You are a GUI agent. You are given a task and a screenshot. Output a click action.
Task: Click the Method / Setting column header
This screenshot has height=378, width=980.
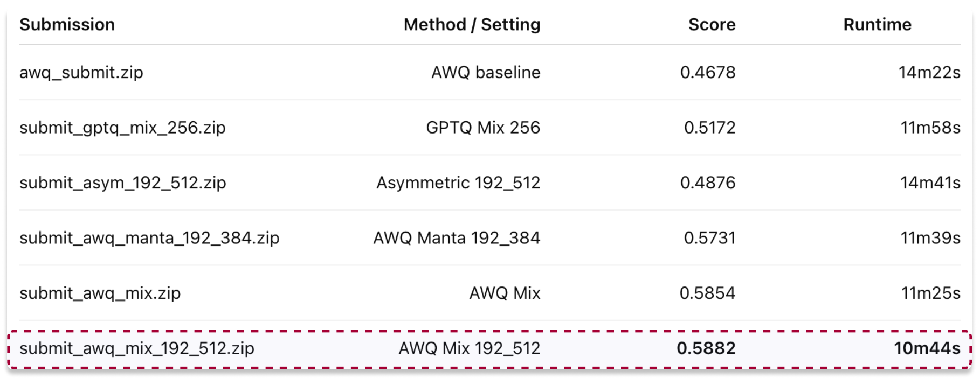pyautogui.click(x=472, y=25)
